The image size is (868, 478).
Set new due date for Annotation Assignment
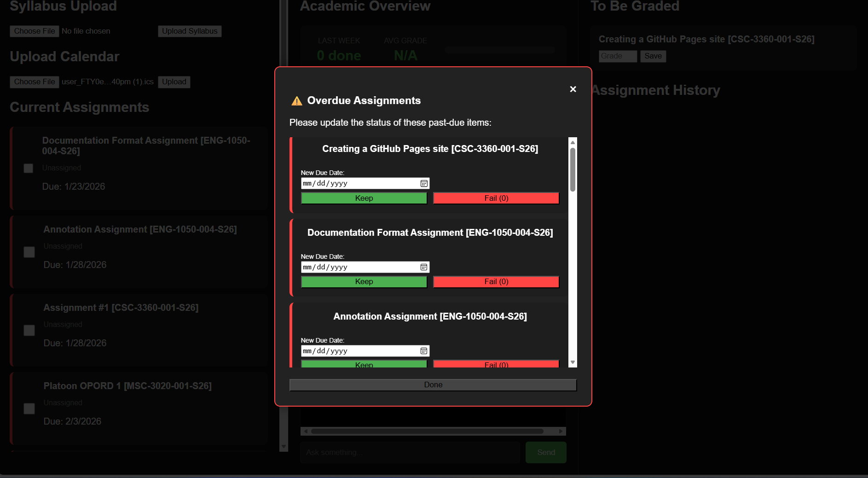[365, 351]
